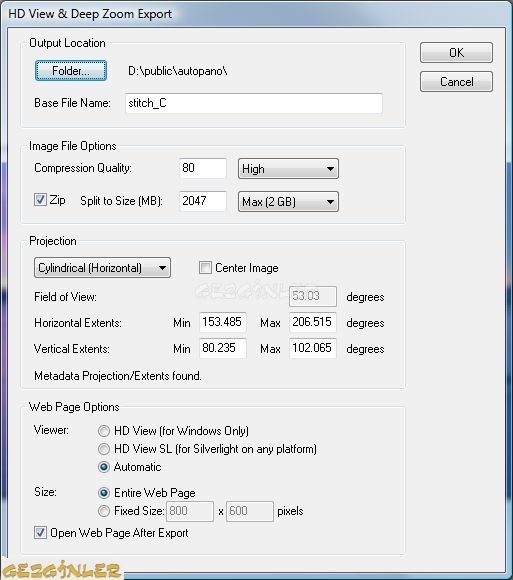
Task: Click the Split to Size value field
Action: [203, 201]
